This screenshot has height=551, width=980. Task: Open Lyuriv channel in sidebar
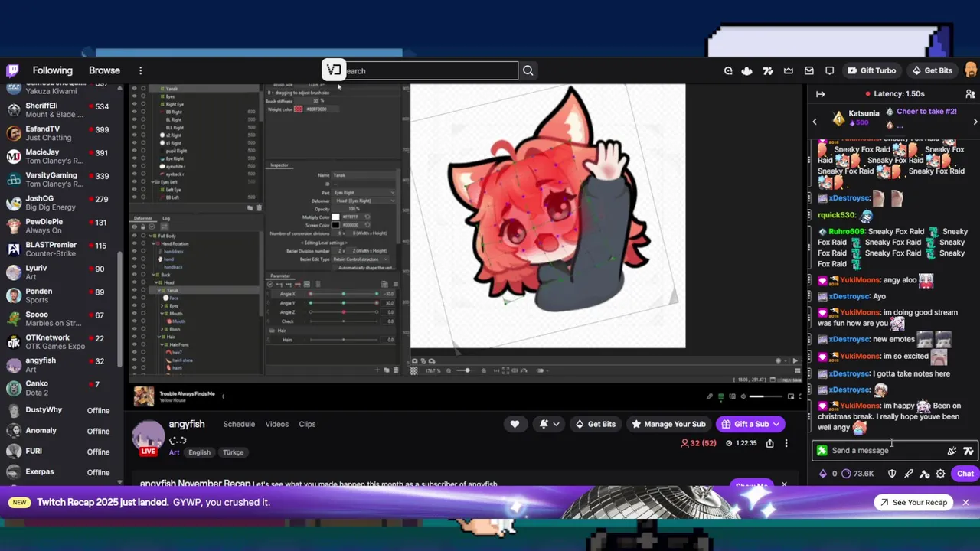60,272
